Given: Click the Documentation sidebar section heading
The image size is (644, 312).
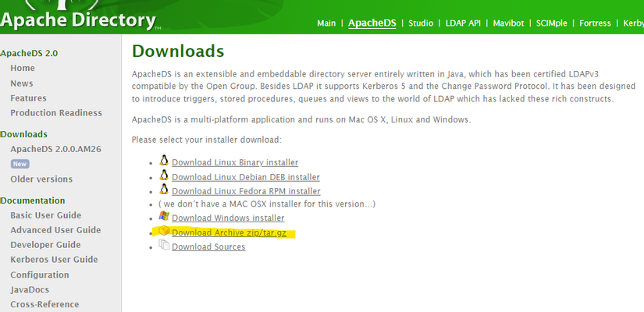Looking at the screenshot, I should [x=33, y=200].
